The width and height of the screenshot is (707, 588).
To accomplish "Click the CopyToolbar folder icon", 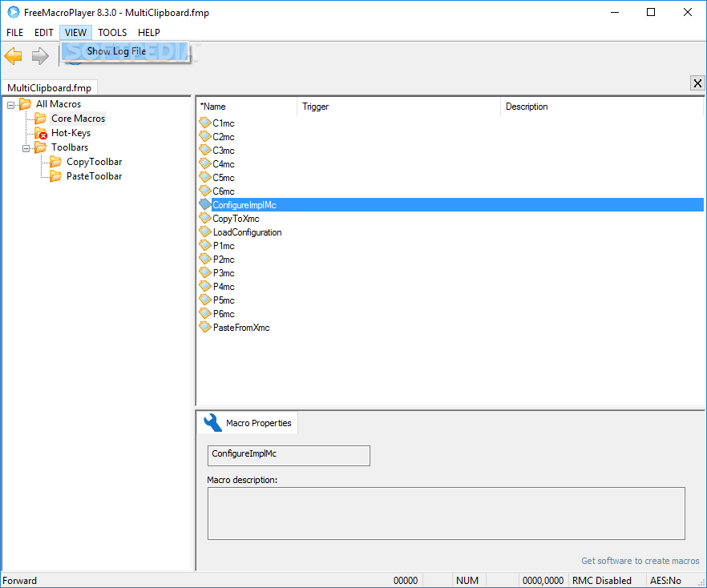I will pos(56,162).
